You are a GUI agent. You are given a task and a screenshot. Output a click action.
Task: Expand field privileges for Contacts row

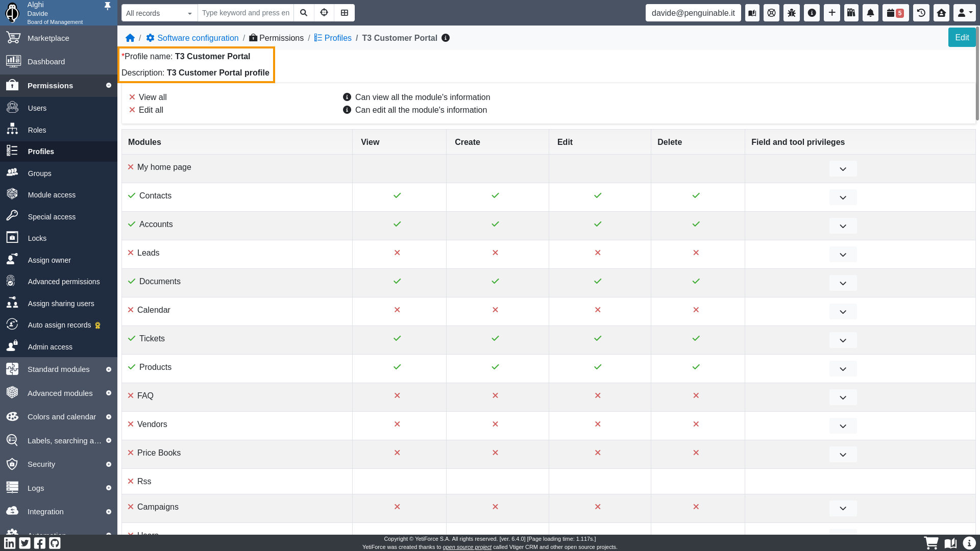point(843,197)
